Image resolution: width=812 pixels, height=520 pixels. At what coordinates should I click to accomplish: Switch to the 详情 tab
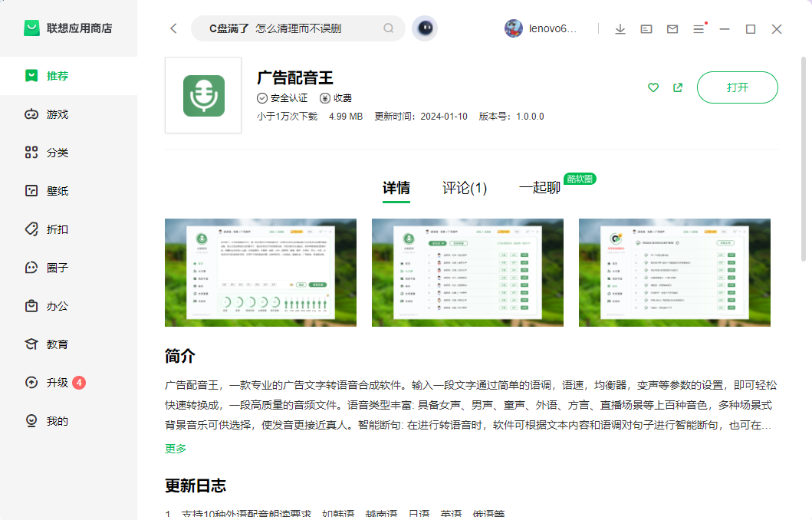pyautogui.click(x=396, y=187)
